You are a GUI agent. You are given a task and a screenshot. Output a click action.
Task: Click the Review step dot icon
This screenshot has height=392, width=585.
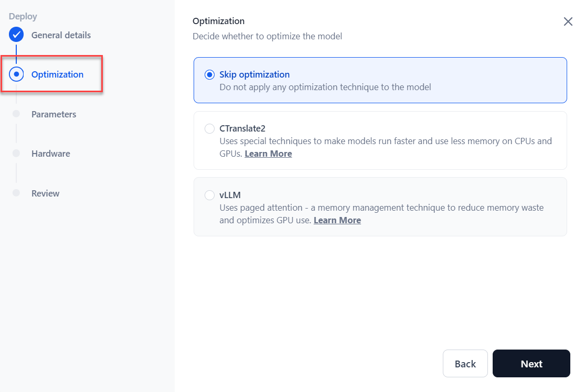(x=16, y=193)
